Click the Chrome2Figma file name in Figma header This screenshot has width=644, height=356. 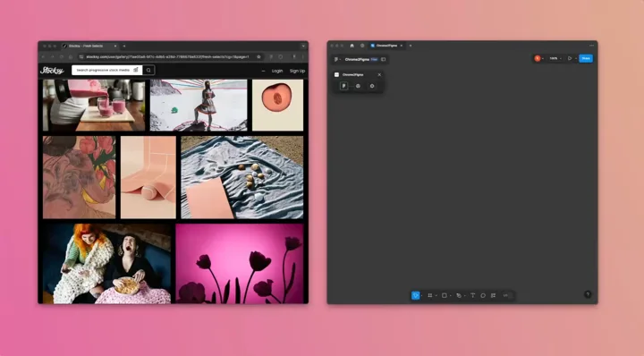357,60
